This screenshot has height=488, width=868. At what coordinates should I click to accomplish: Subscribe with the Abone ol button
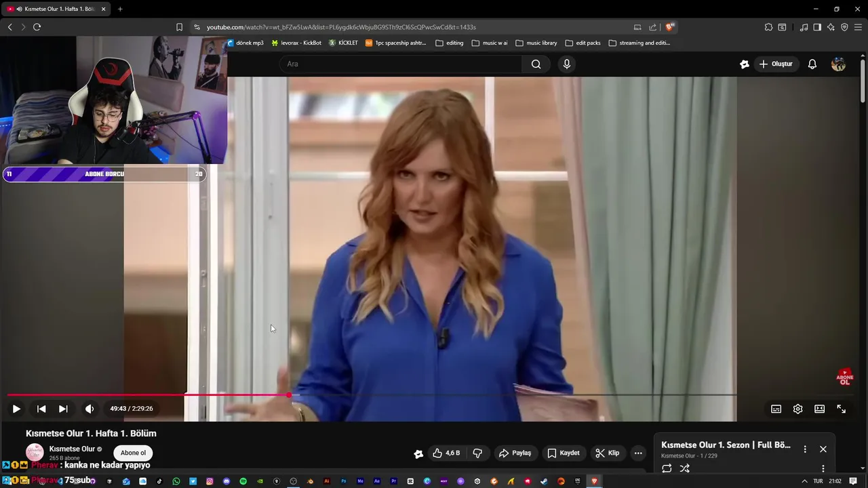tap(133, 453)
